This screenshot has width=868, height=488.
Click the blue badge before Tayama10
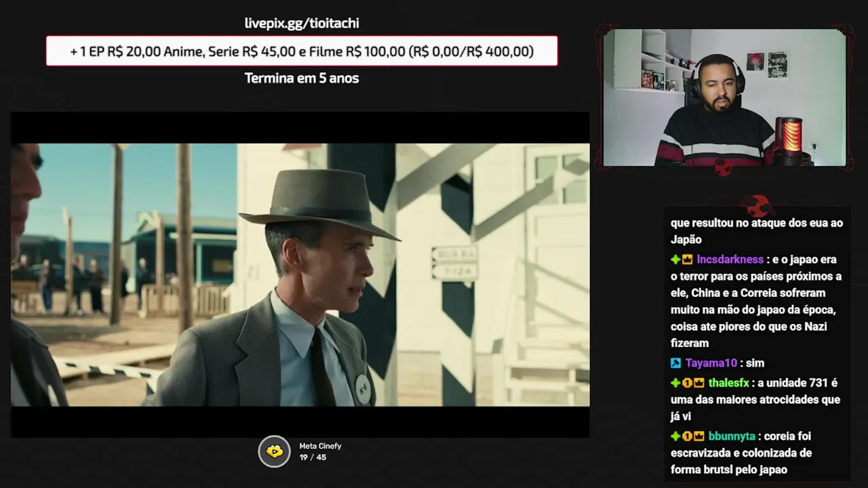click(675, 363)
